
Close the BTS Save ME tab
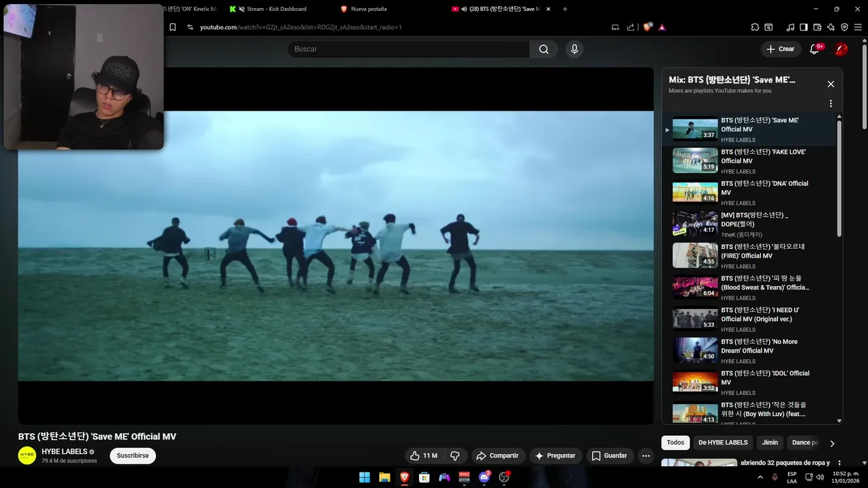(x=548, y=9)
